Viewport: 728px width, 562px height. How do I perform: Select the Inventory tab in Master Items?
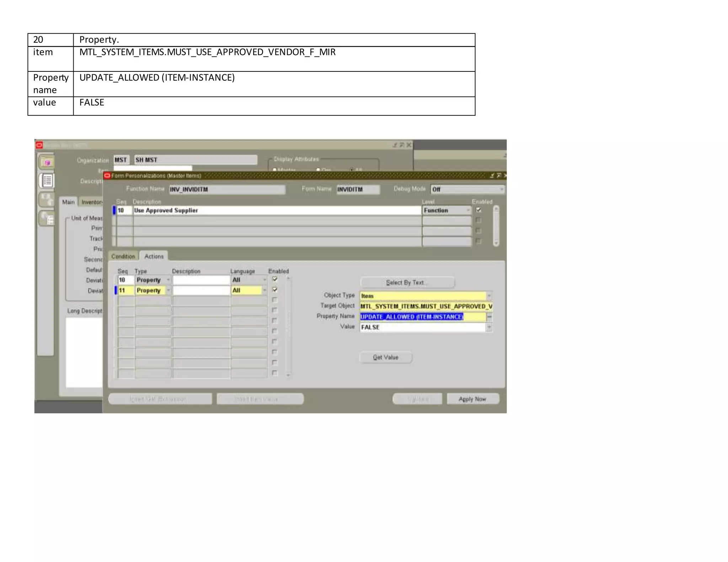[91, 202]
